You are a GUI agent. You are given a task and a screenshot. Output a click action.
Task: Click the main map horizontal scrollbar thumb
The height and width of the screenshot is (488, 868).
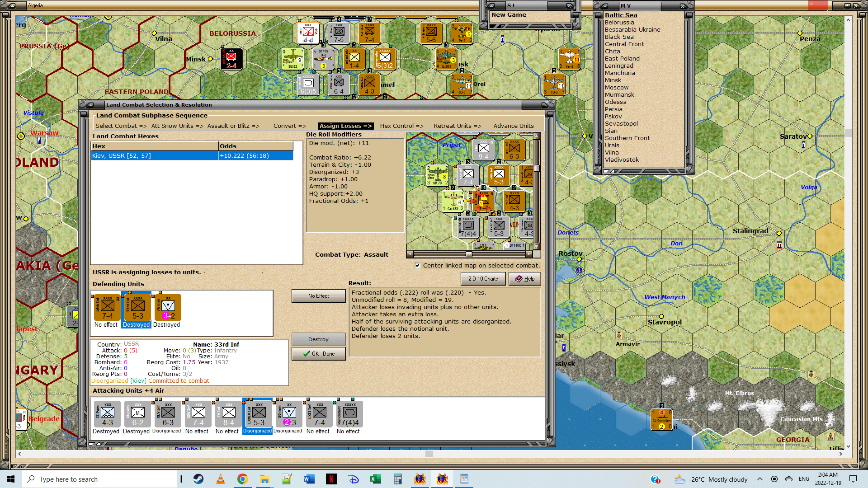pos(429,454)
